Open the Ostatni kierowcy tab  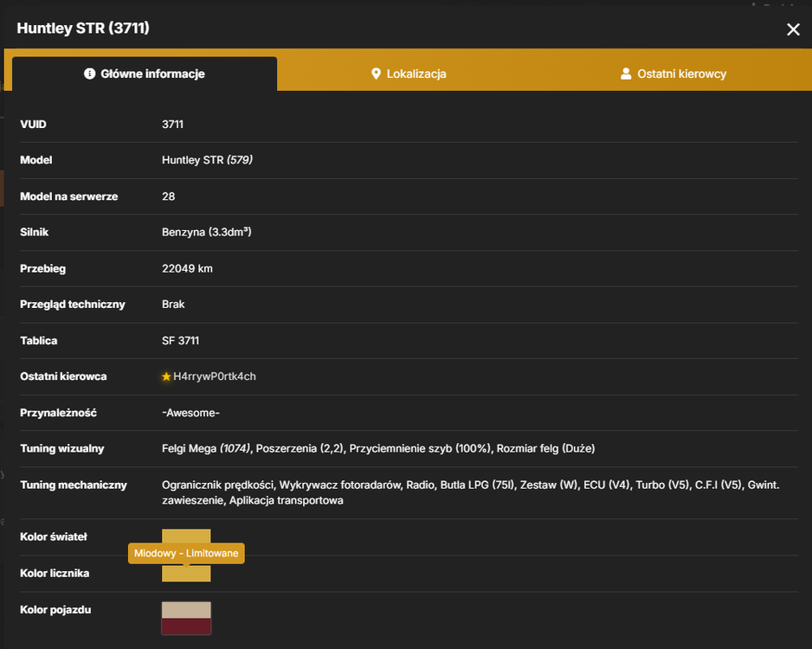673,74
